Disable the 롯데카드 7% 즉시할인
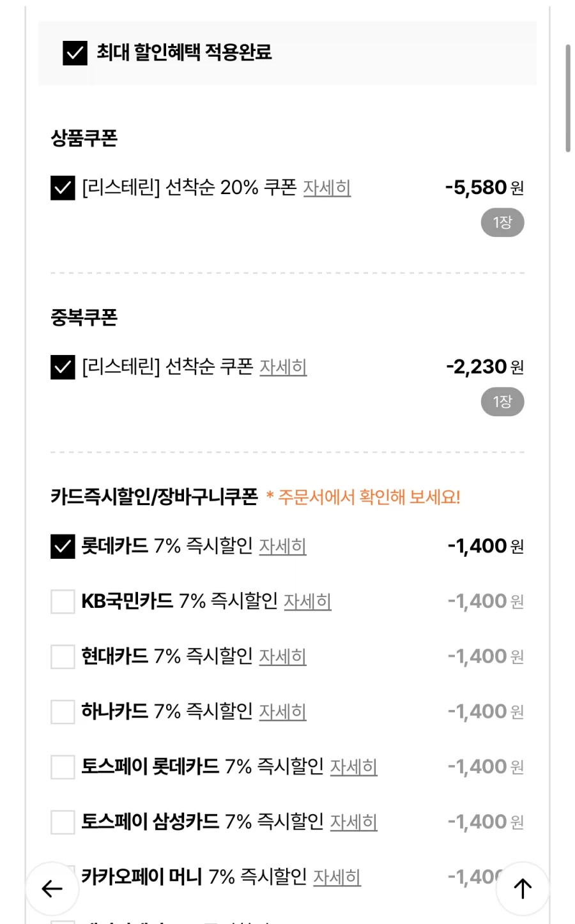 click(x=61, y=546)
